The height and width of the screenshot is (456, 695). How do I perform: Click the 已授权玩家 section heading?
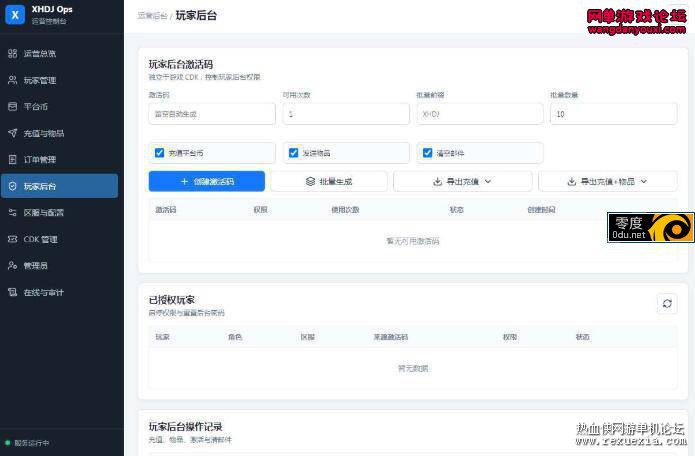coord(172,300)
